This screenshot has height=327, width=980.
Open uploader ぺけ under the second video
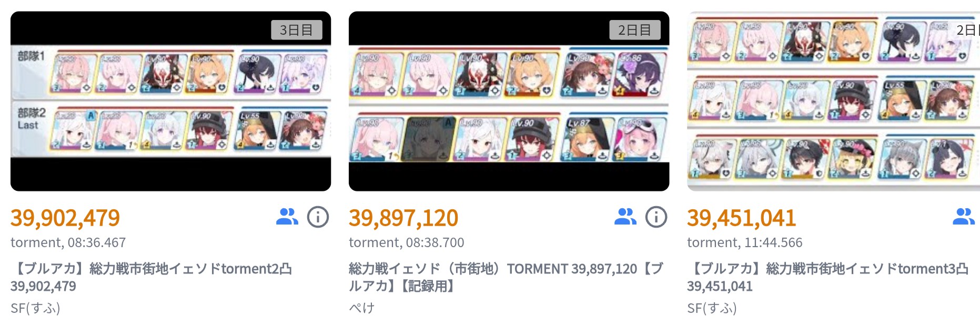[361, 308]
